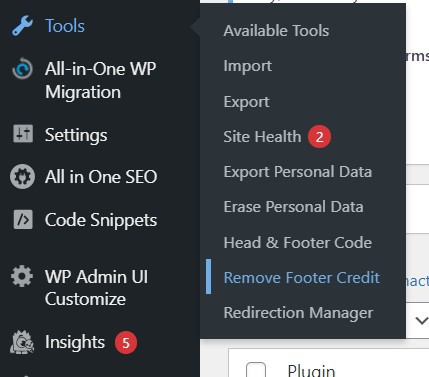
Task: Click the Insights mascot icon
Action: pos(22,342)
